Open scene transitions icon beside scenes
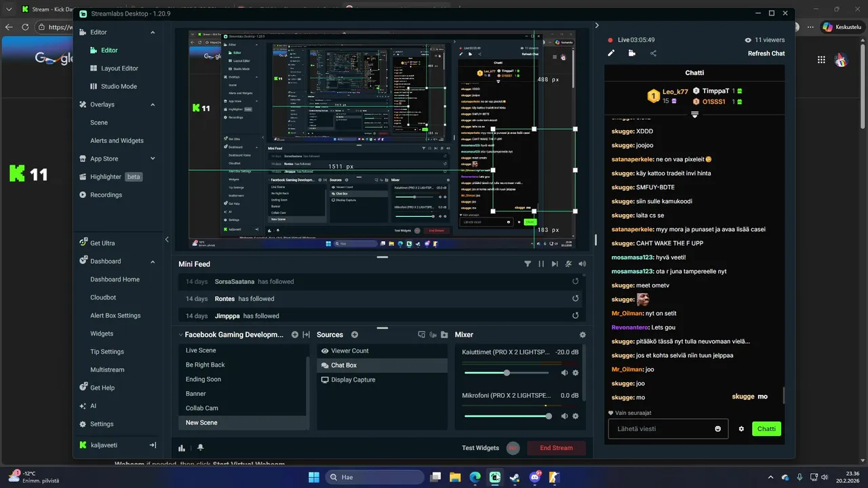 tap(306, 335)
